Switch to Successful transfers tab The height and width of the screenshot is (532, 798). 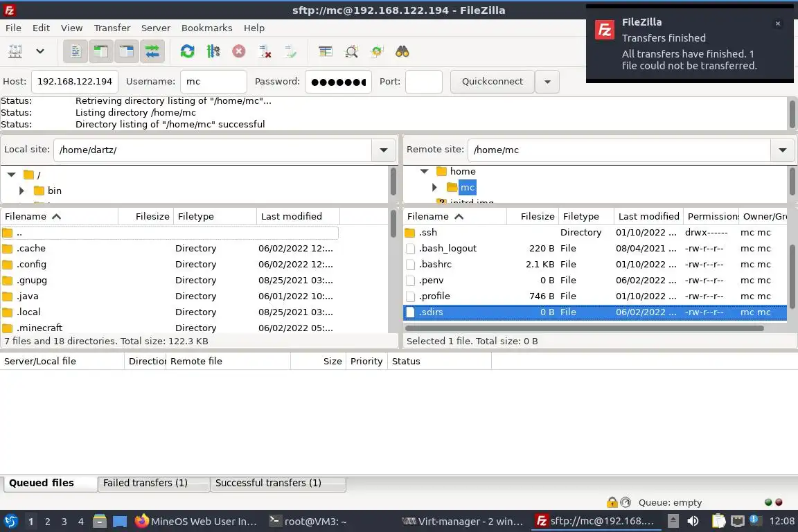[x=278, y=483]
